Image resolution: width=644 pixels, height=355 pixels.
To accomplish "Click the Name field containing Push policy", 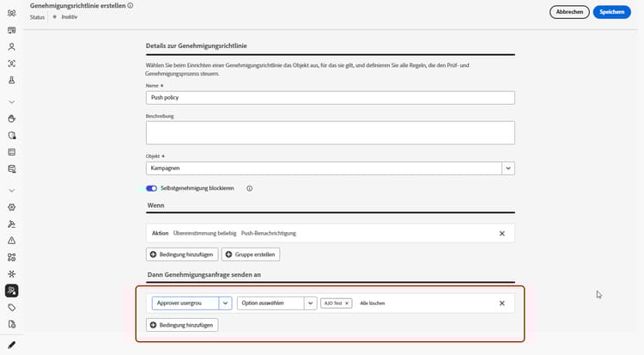I will [x=331, y=98].
